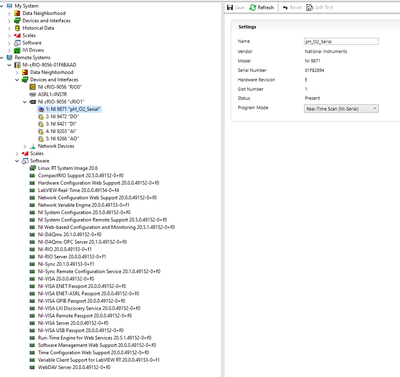Screen dimensions: 400x377
Task: Select Time Configuration Web Support entry
Action: (x=93, y=353)
